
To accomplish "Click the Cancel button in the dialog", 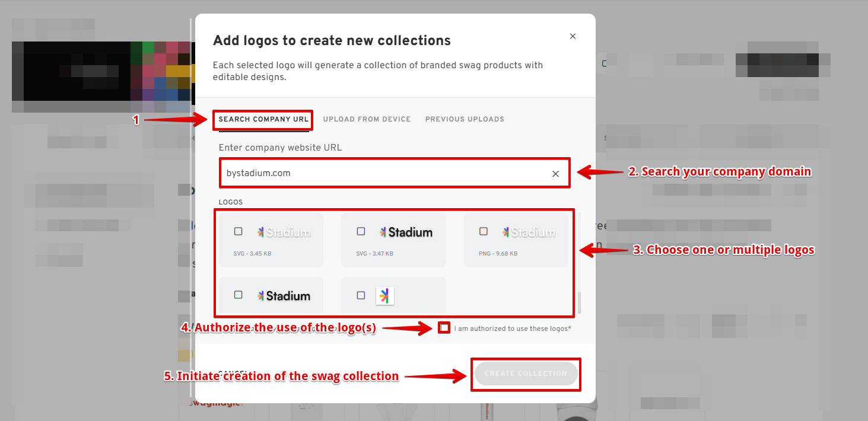I will click(x=233, y=374).
